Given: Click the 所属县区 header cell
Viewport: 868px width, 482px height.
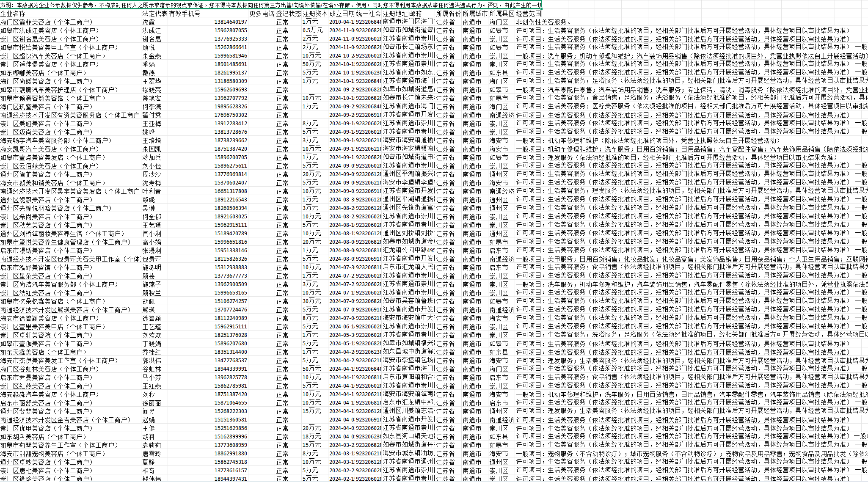Looking at the screenshot, I should (x=501, y=14).
